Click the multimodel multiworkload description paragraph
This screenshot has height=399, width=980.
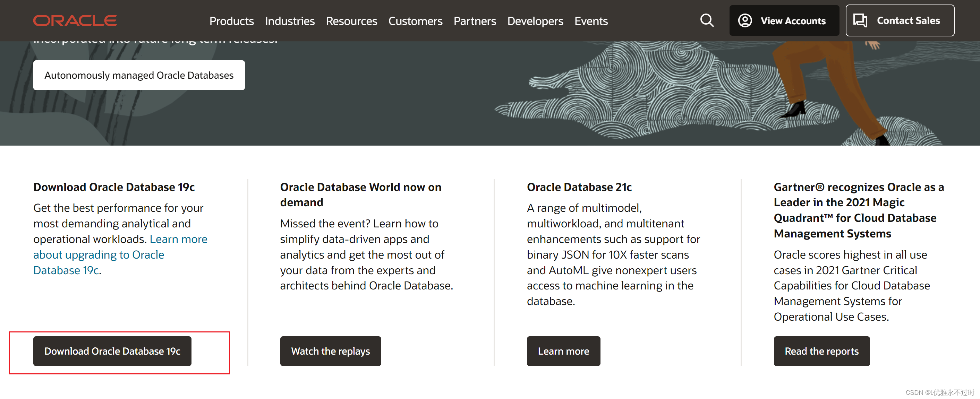click(x=613, y=254)
